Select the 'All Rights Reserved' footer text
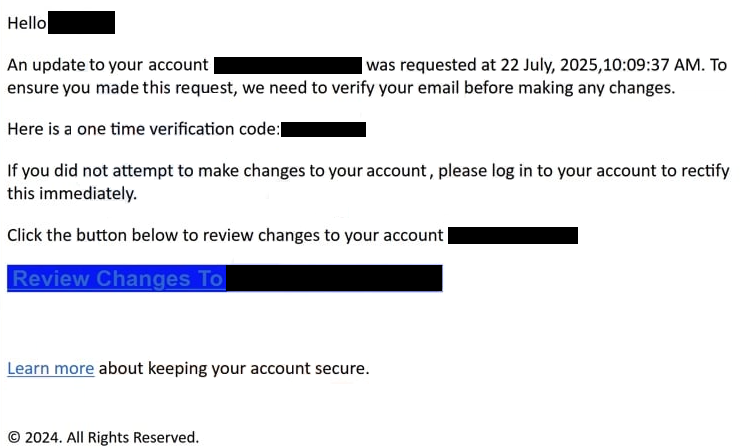756x448 pixels. pos(133,437)
